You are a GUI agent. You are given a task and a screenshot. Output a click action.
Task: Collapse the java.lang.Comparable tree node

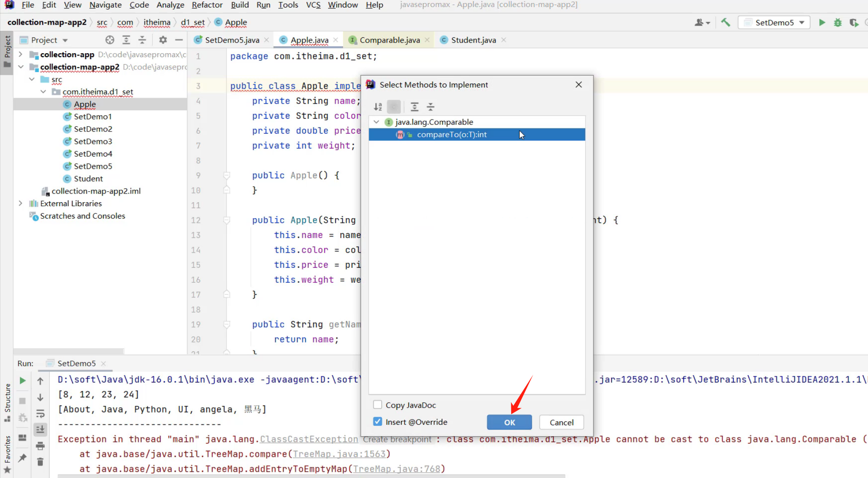tap(377, 122)
